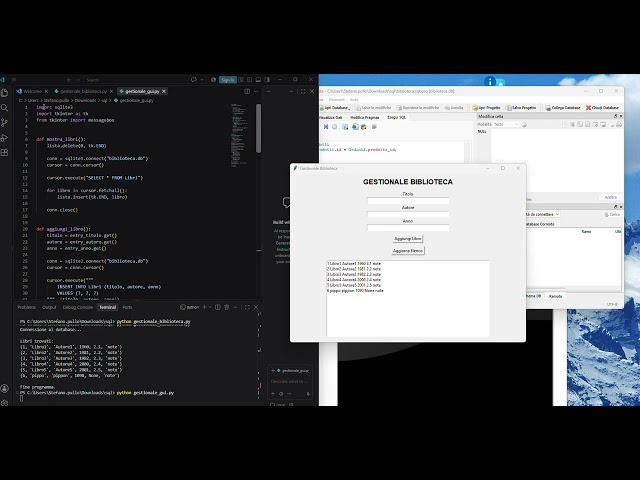Viewport: 640px width, 480px height.
Task: Click Ripristina le modifiche in DB Browser
Action: [x=418, y=108]
